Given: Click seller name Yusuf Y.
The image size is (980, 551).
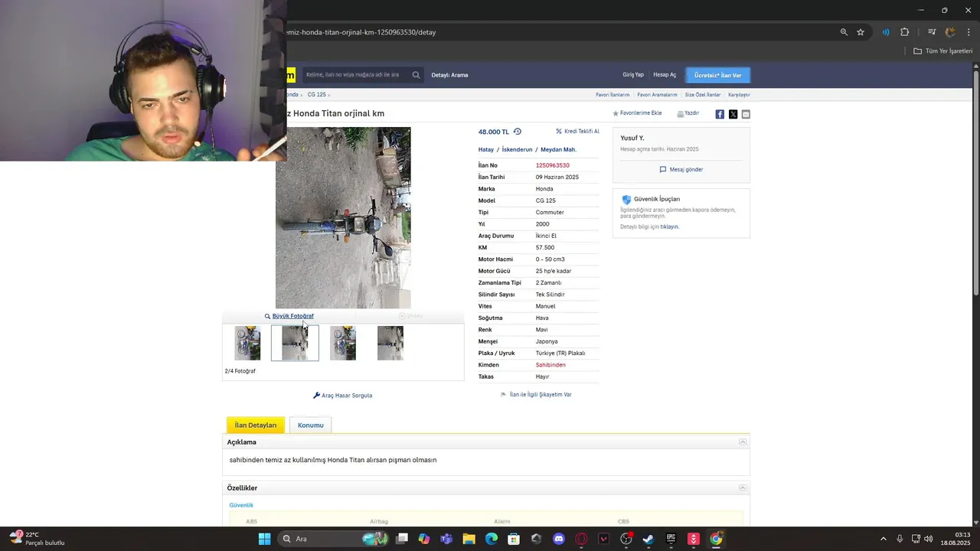Looking at the screenshot, I should coord(632,138).
